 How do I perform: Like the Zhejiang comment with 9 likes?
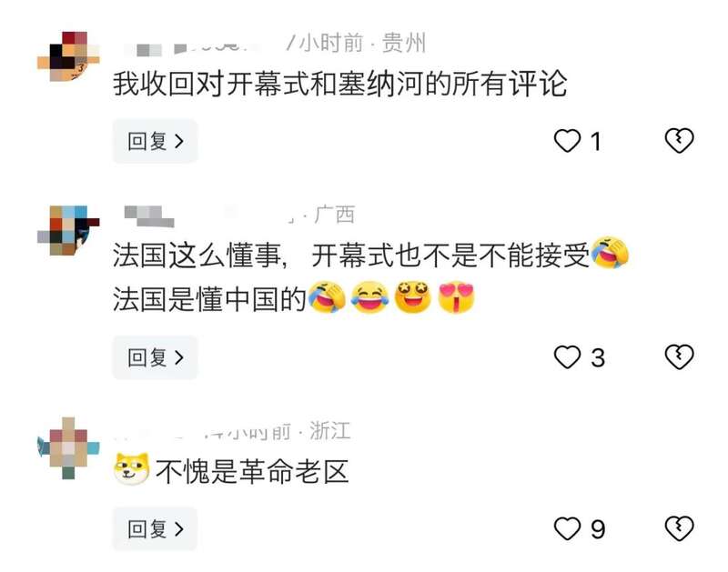click(567, 528)
